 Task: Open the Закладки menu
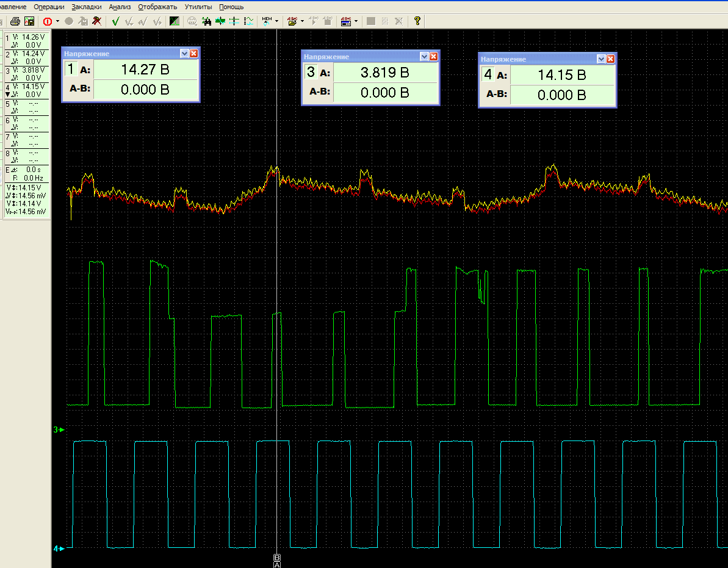[87, 7]
